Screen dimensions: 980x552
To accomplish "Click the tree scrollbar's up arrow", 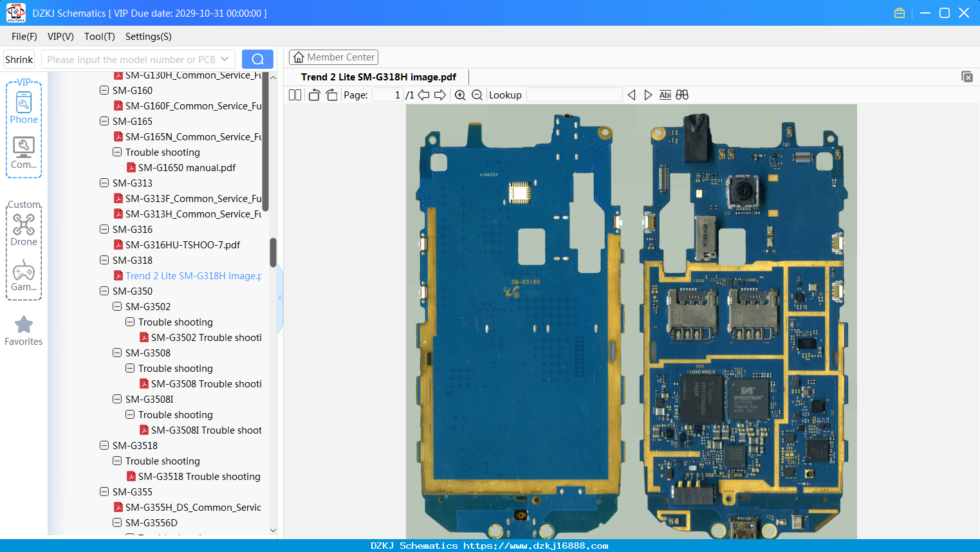I will pos(273,77).
